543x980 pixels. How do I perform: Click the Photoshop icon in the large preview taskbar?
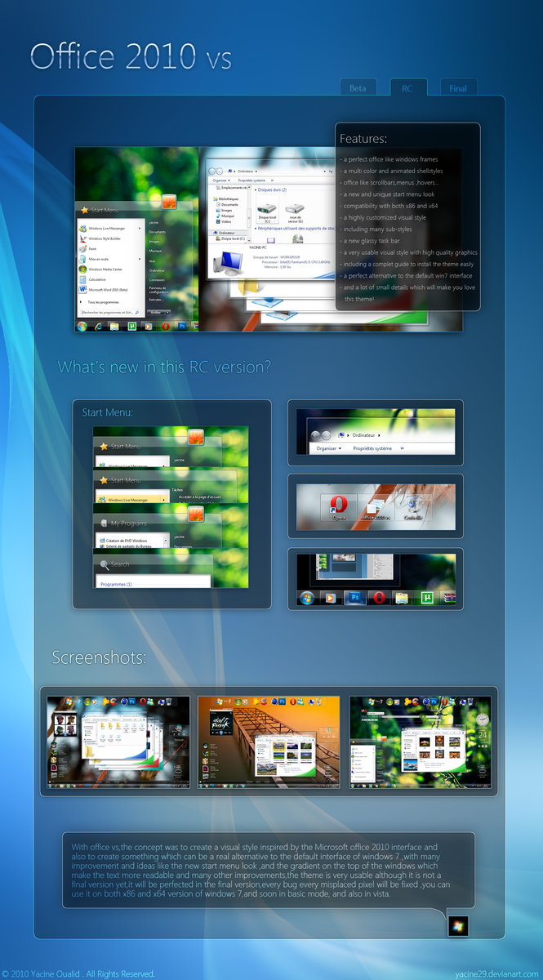click(182, 327)
